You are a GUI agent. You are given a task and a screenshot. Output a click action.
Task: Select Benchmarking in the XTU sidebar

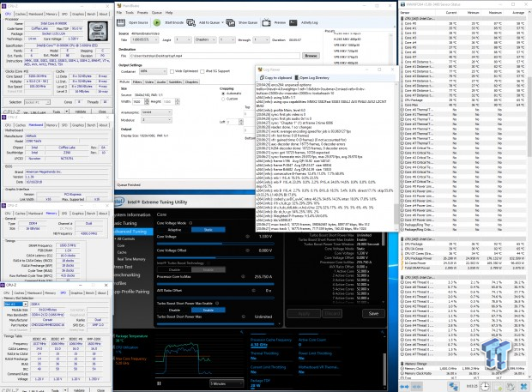click(127, 275)
